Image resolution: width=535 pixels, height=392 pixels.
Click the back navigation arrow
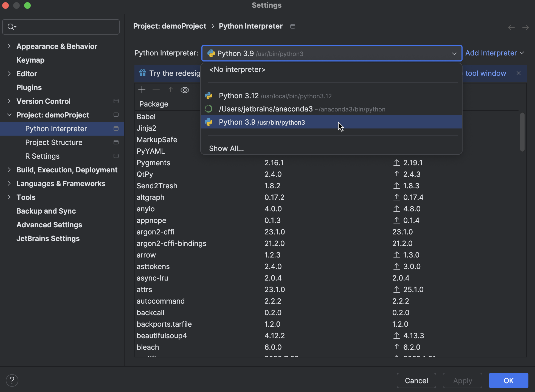511,27
